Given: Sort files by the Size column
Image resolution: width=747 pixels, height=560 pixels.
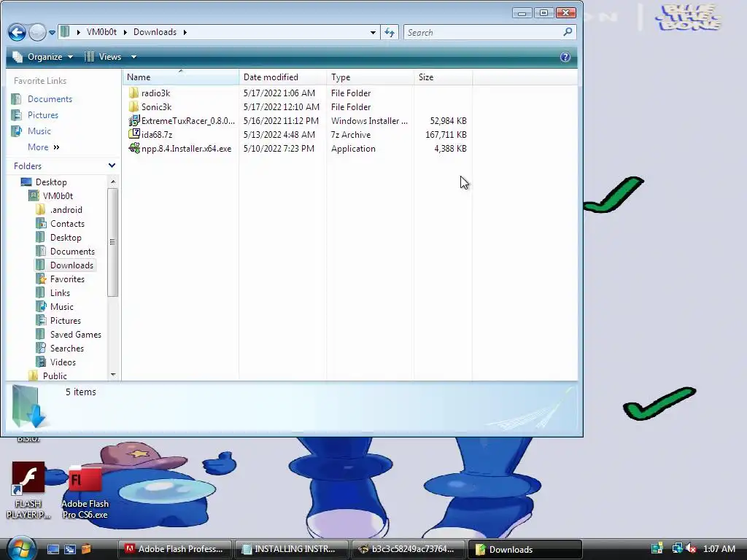Looking at the screenshot, I should [443, 77].
